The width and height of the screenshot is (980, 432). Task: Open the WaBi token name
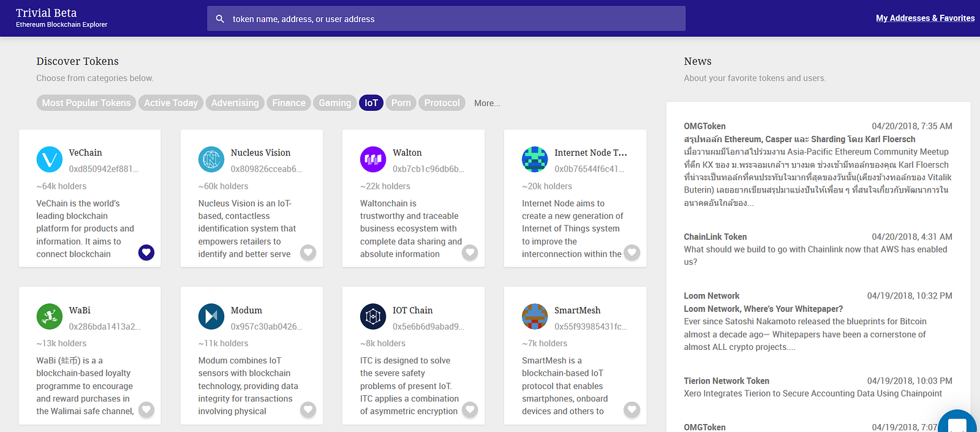(80, 310)
